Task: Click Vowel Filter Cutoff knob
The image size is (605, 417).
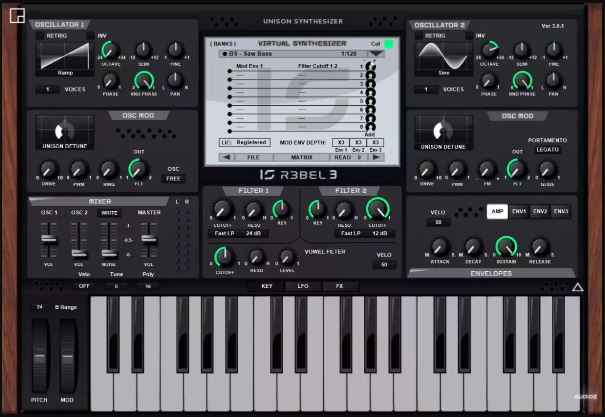Action: tap(224, 257)
